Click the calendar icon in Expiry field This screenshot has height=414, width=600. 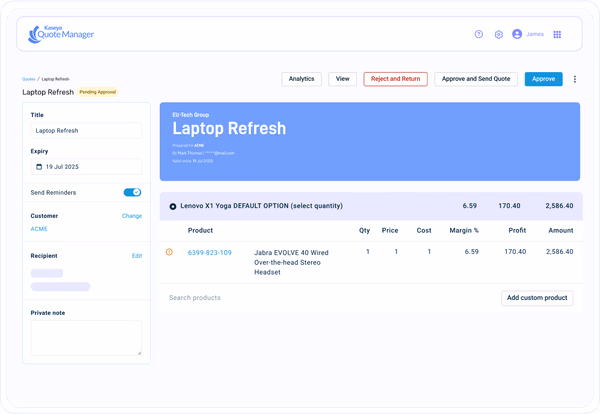[x=39, y=167]
